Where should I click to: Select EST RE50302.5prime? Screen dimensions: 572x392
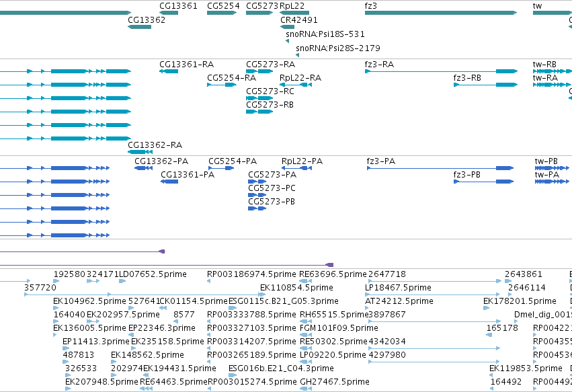tap(333, 342)
